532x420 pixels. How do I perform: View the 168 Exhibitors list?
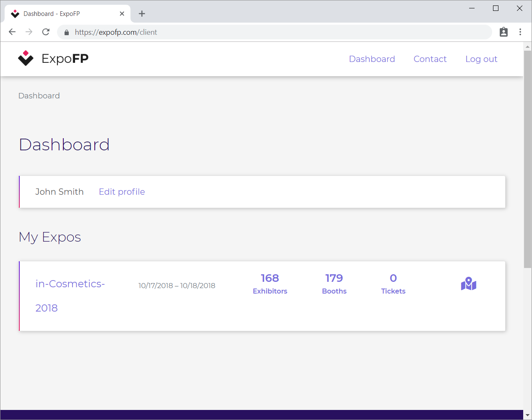point(270,284)
